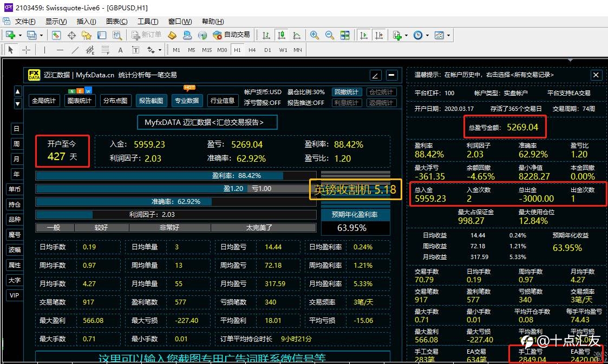
Task: Click the panel down arrow
Action: point(17,103)
